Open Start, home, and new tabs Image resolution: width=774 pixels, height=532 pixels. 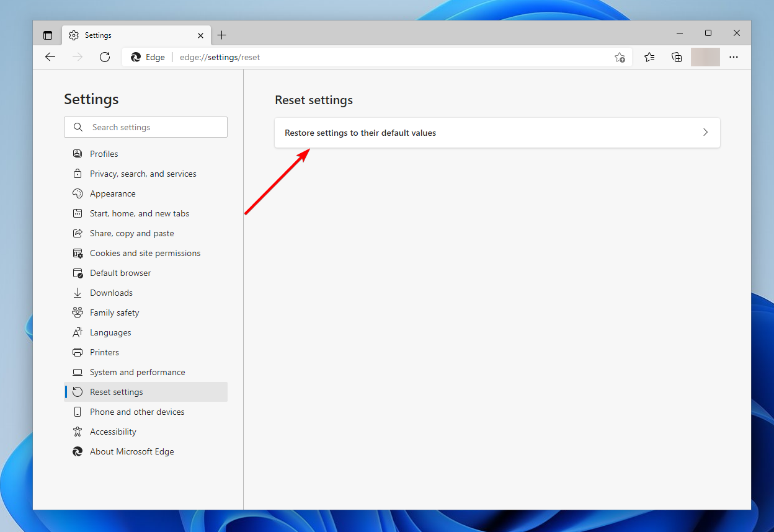click(146, 213)
